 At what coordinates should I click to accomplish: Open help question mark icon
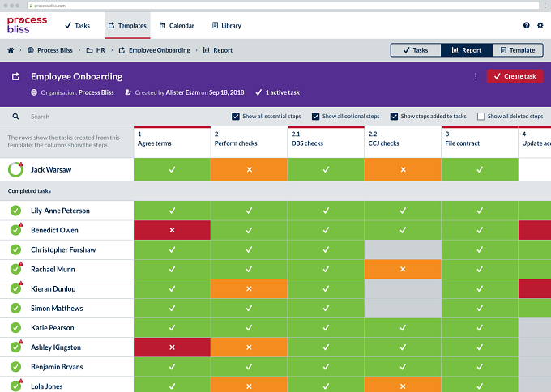coord(526,25)
